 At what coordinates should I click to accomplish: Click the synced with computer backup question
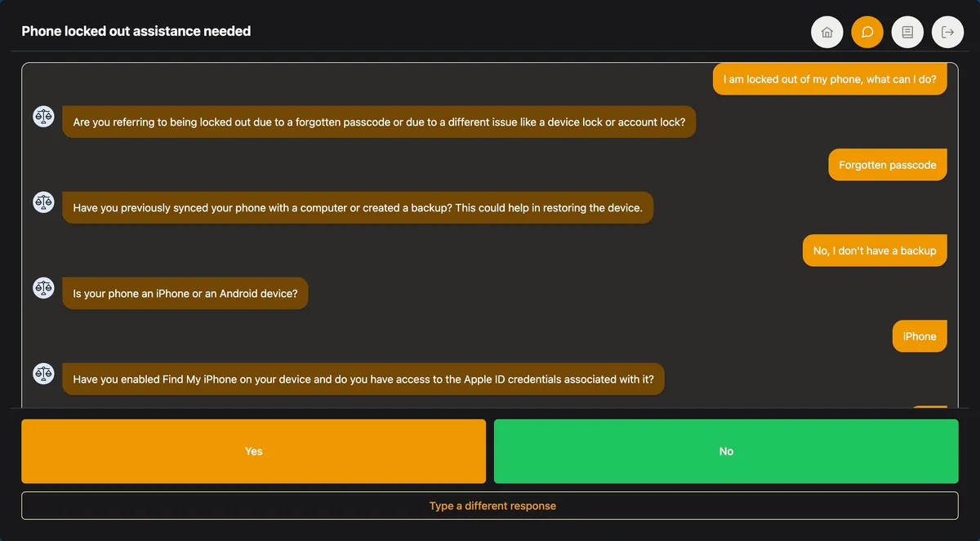[x=358, y=208]
